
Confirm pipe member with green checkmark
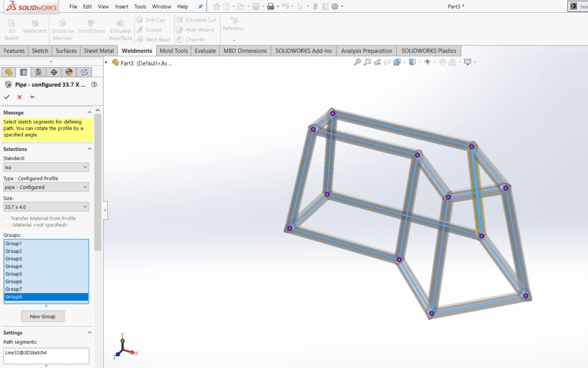click(x=7, y=97)
